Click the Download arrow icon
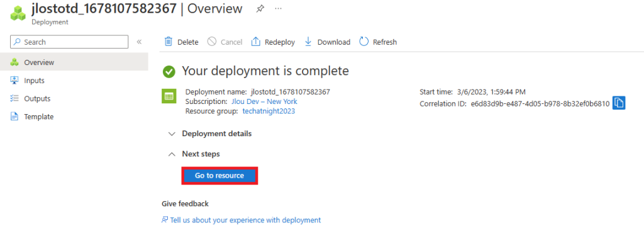Viewport: 644px width, 230px height. click(x=308, y=42)
